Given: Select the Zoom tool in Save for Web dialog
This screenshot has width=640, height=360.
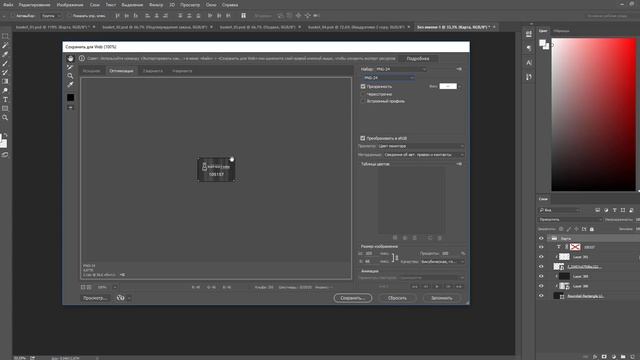Looking at the screenshot, I should coord(70,76).
